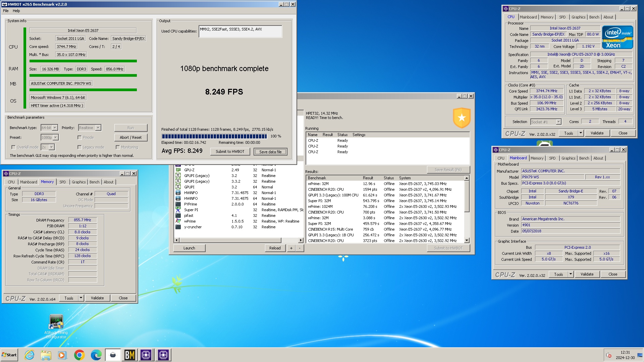644x362 pixels.
Task: Open Microsoft Edge from the taskbar
Action: pyautogui.click(x=96, y=355)
